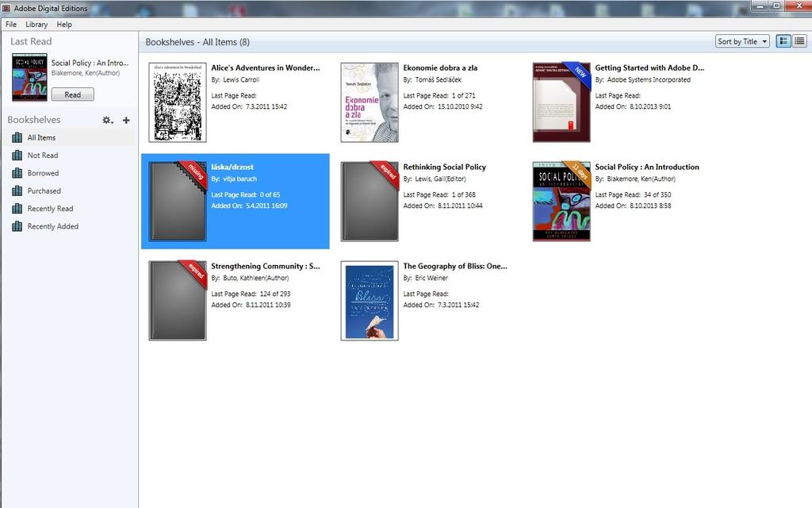Click title Ekonomie dobra a zla

tap(440, 67)
